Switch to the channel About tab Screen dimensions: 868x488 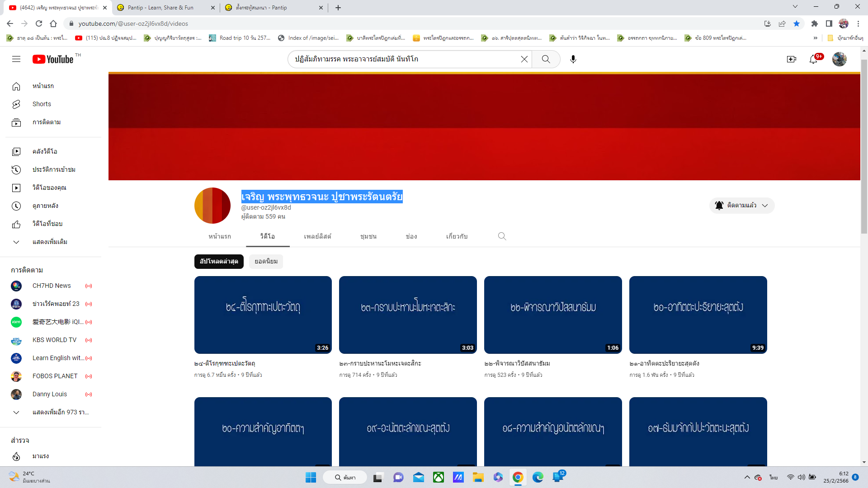point(457,236)
